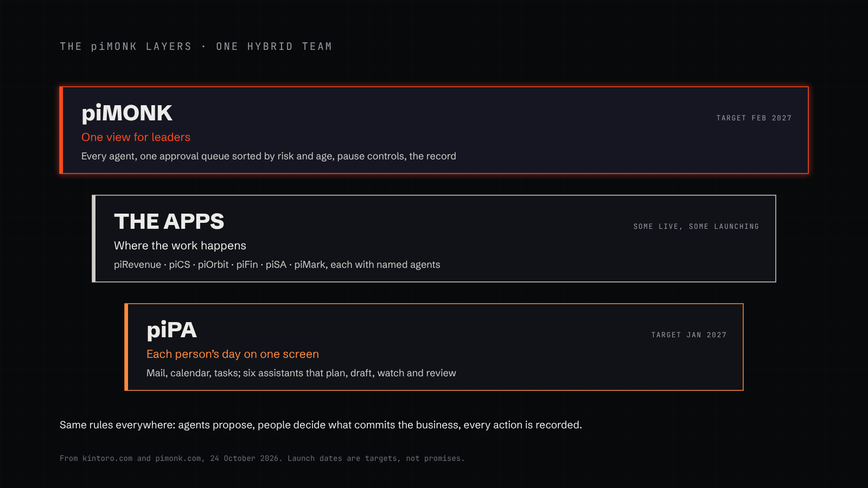
Task: Click the TARGET FEB 2027 label
Action: [x=754, y=118]
